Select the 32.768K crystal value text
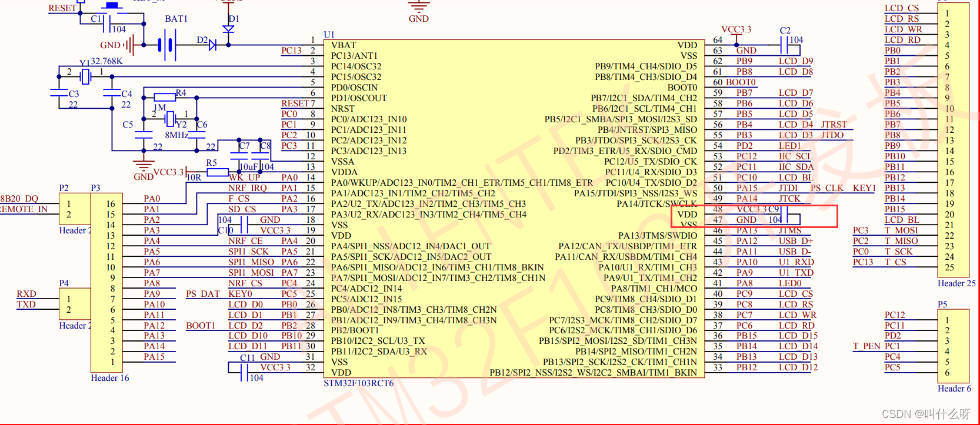This screenshot has height=425, width=980. (x=106, y=61)
